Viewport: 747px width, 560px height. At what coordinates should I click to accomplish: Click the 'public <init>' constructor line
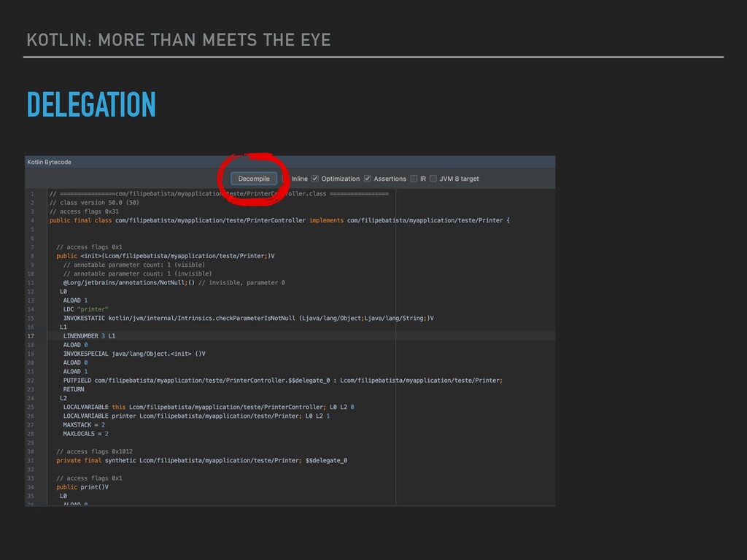(x=166, y=256)
